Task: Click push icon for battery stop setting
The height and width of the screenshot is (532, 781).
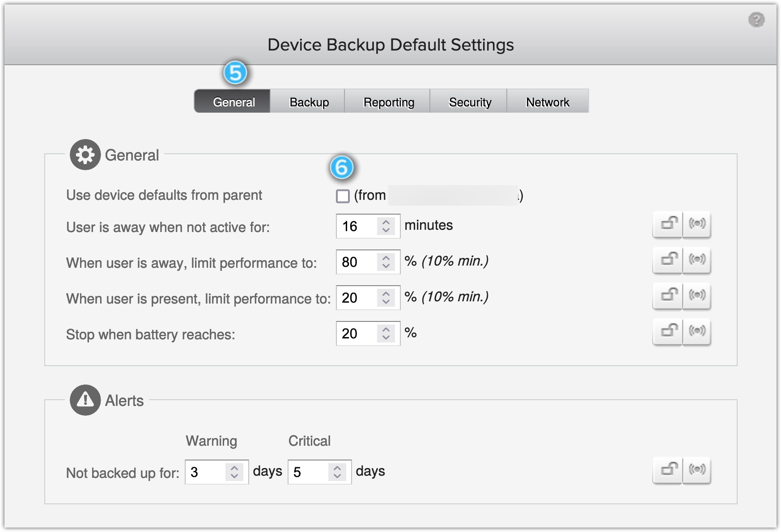Action: click(x=697, y=331)
